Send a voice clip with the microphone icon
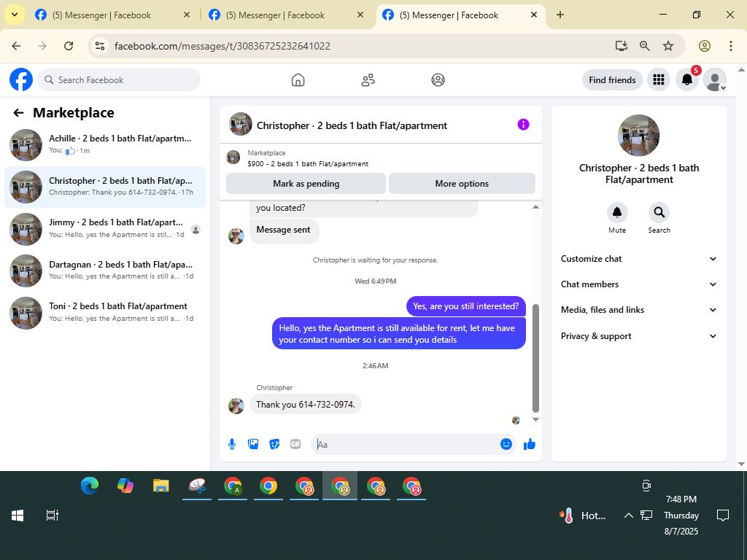Image resolution: width=747 pixels, height=560 pixels. [232, 444]
